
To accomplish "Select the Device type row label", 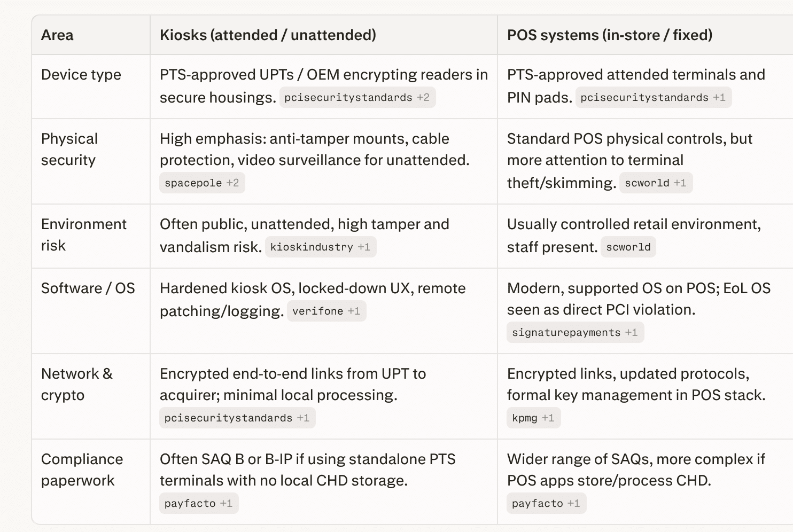I will click(81, 75).
